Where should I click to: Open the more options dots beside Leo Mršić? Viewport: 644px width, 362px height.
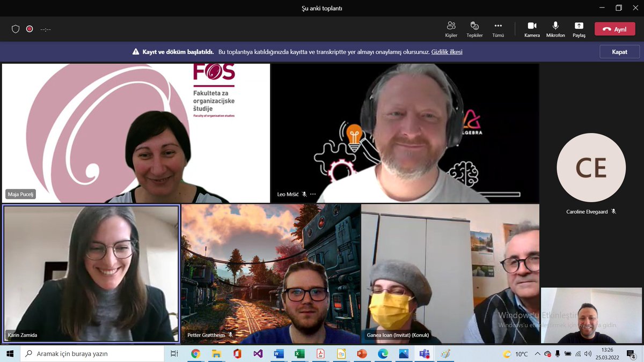[313, 194]
